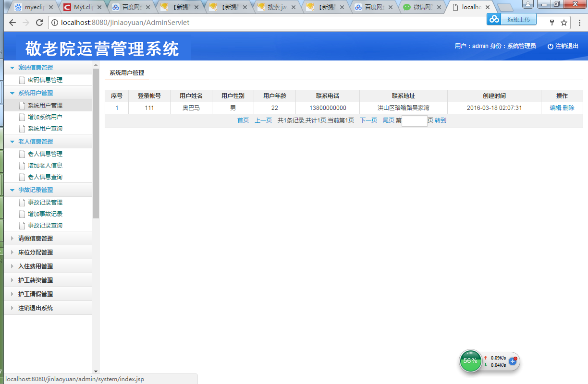This screenshot has height=384, width=588.
Task: Click 编辑 link for user 奥巴马
Action: 555,108
